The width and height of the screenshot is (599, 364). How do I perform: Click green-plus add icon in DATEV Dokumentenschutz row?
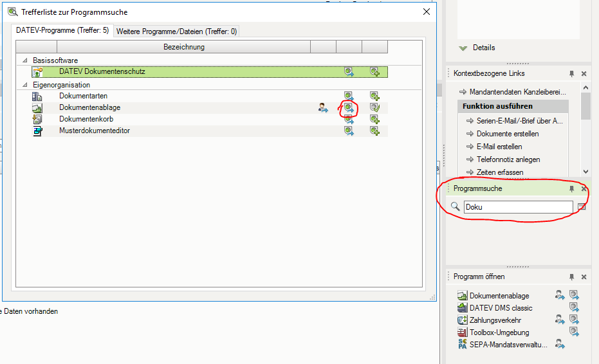click(374, 72)
